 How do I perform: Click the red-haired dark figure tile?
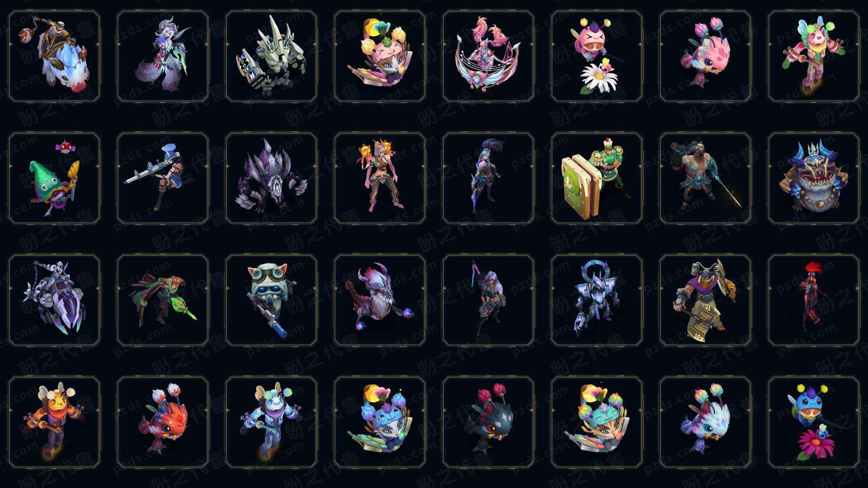(814, 300)
